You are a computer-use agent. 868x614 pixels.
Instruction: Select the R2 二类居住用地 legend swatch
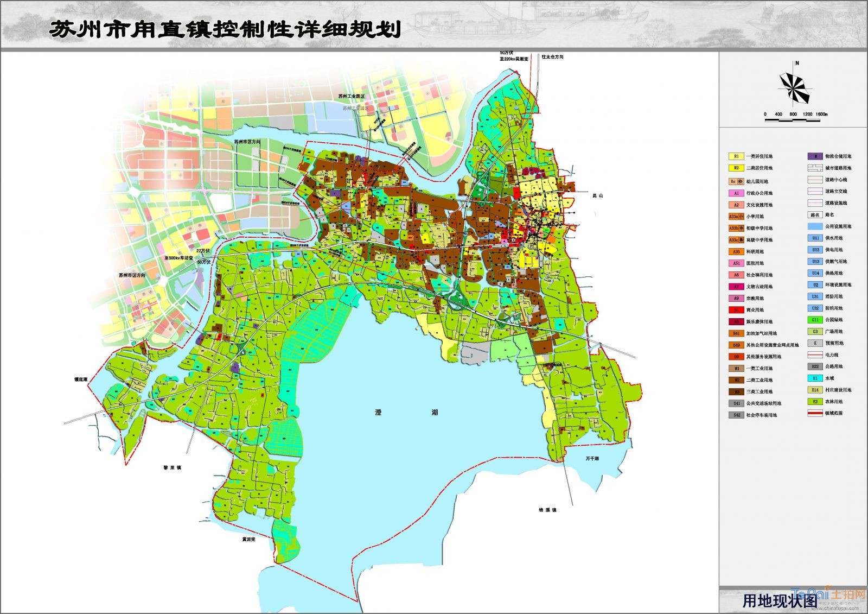click(x=736, y=168)
